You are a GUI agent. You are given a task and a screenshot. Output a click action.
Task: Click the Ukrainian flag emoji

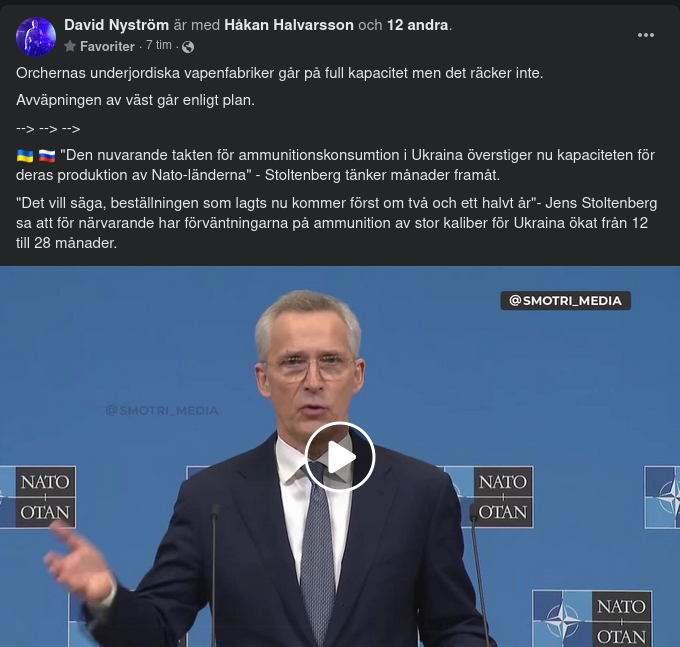25,156
